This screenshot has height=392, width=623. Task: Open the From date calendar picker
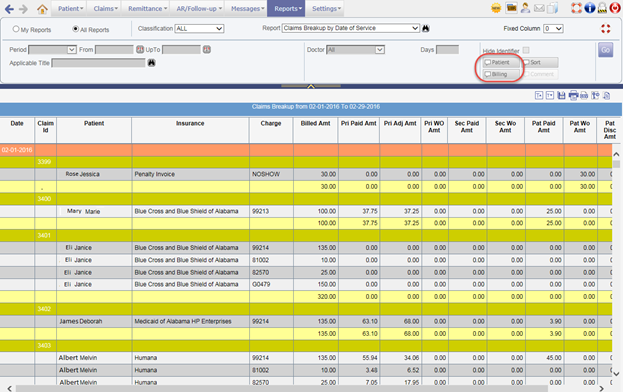(140, 50)
